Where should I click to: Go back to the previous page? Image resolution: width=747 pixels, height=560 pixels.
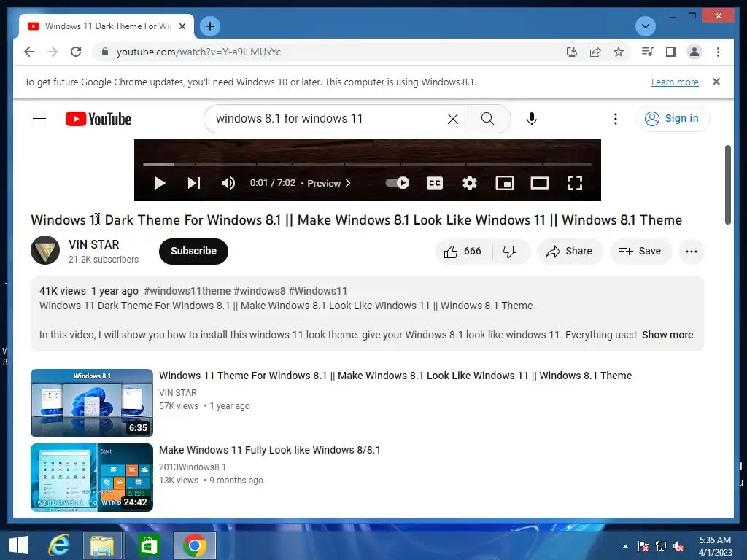(29, 52)
